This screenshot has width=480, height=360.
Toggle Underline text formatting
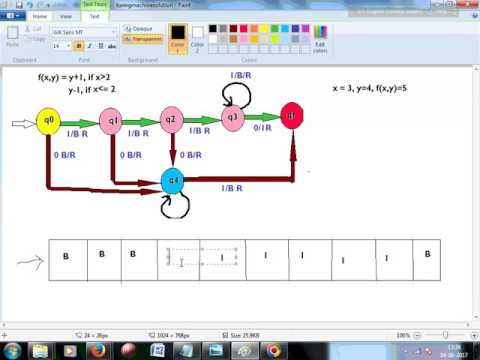coord(100,46)
